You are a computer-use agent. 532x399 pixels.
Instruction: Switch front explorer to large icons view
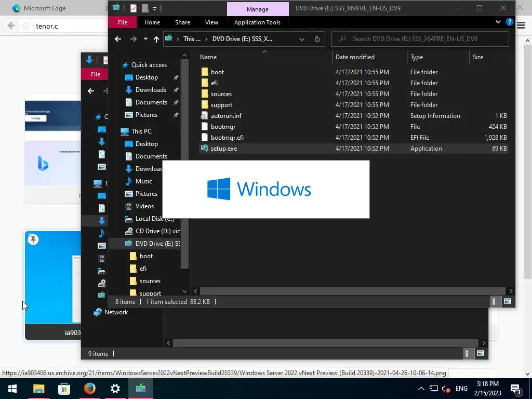pyautogui.click(x=507, y=301)
